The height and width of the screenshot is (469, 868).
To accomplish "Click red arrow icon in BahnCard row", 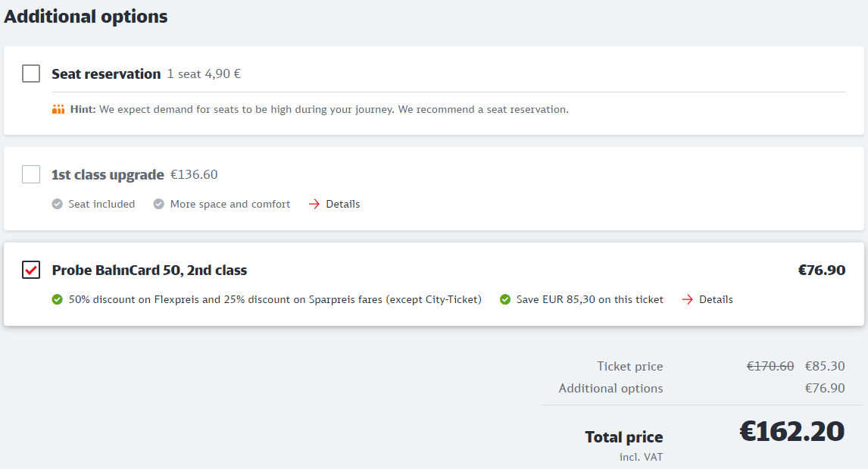I will (x=687, y=299).
